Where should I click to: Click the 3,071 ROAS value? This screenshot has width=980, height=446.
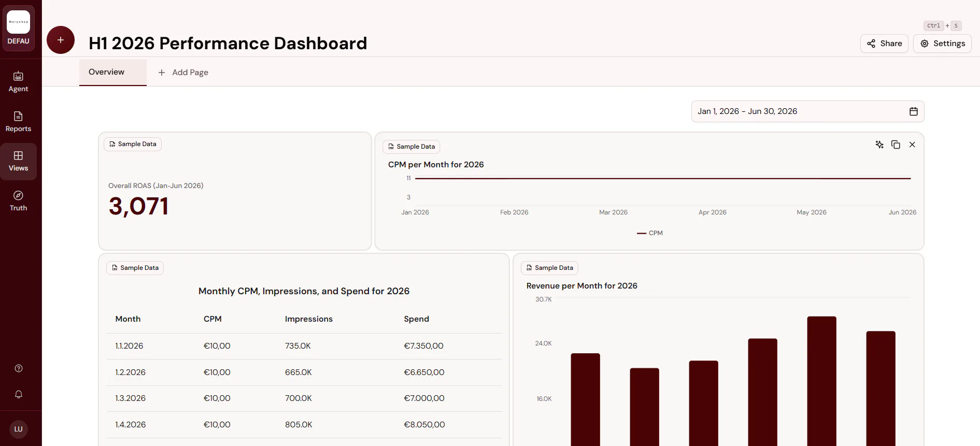138,206
